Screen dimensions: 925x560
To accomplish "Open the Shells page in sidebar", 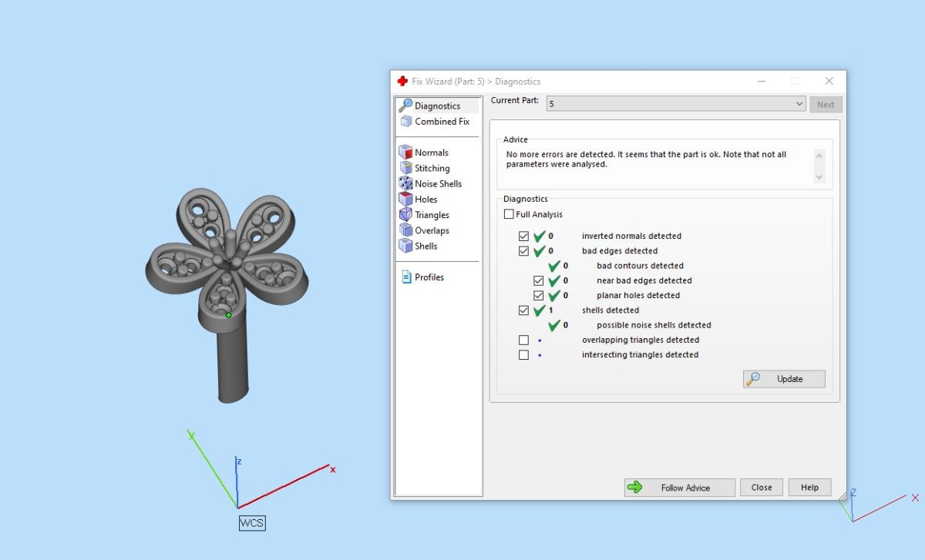I will click(425, 246).
